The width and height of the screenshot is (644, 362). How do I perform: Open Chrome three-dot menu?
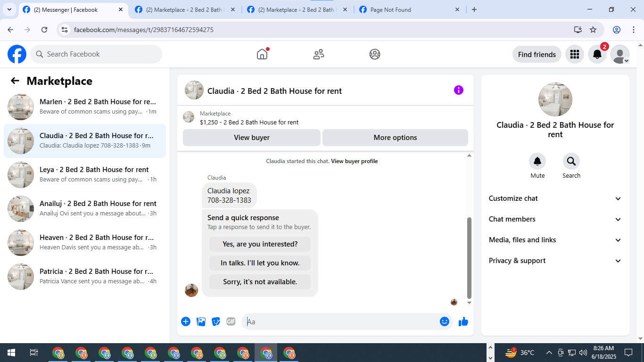(634, 30)
